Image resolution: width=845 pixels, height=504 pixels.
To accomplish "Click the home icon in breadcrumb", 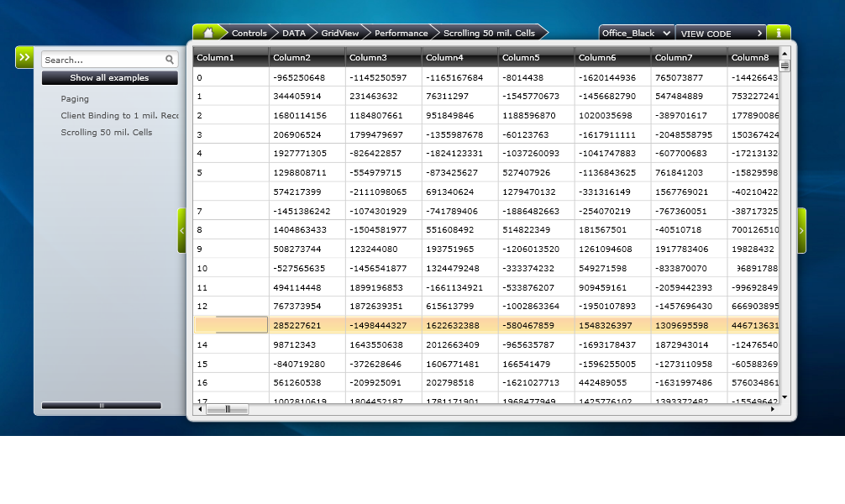I will (208, 33).
